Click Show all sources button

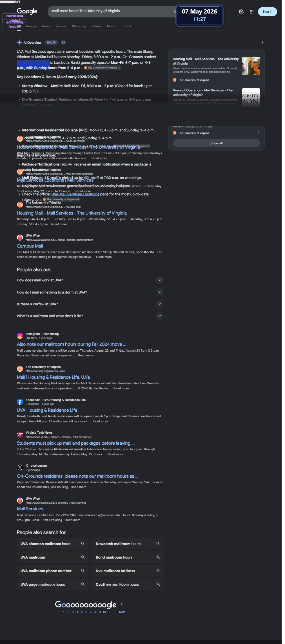click(216, 143)
